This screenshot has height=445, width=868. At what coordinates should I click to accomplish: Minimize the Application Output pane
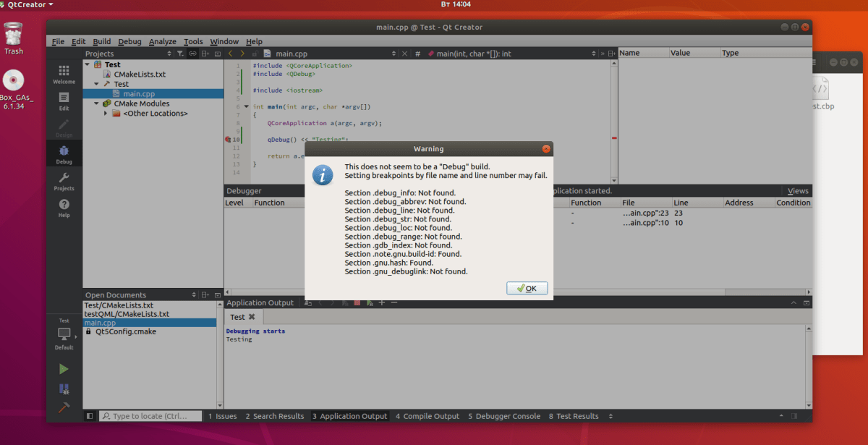807,302
